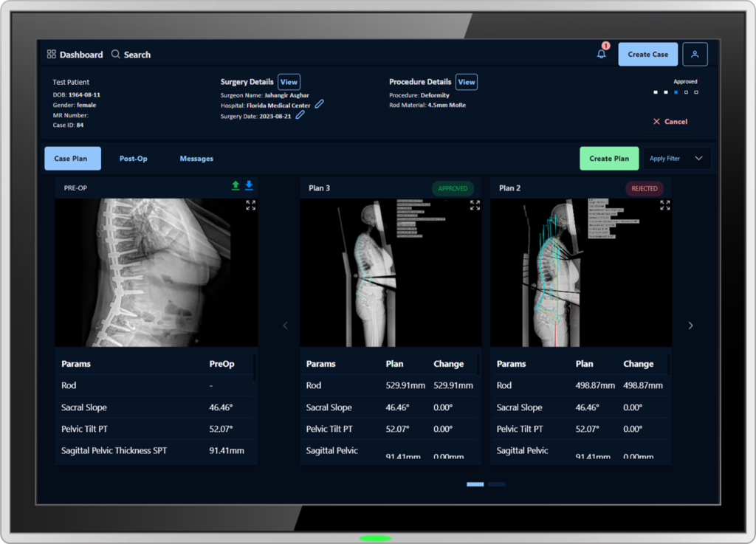Click the Create Case button
The image size is (756, 544).
(x=647, y=55)
